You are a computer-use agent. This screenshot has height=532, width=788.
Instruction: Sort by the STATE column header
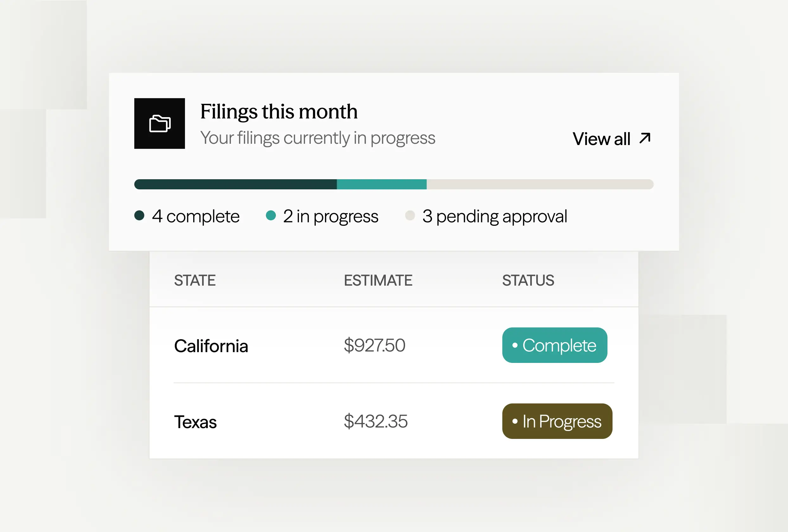pyautogui.click(x=195, y=281)
